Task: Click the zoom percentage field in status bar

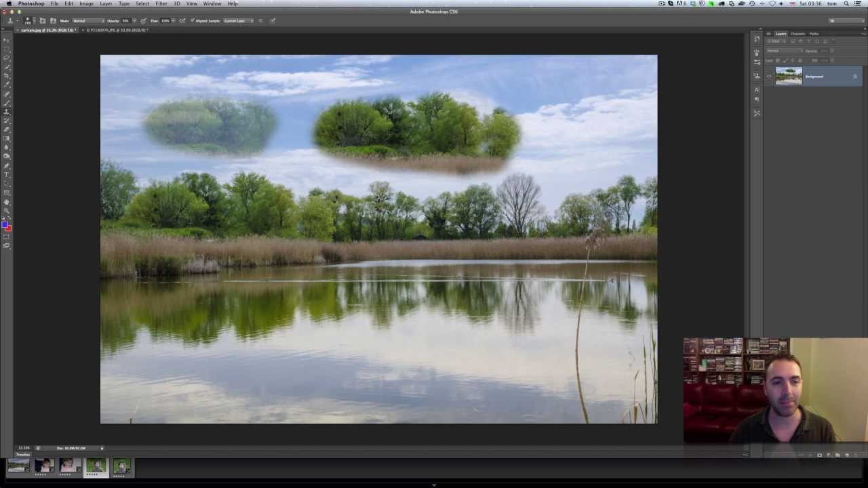Action: tap(24, 448)
